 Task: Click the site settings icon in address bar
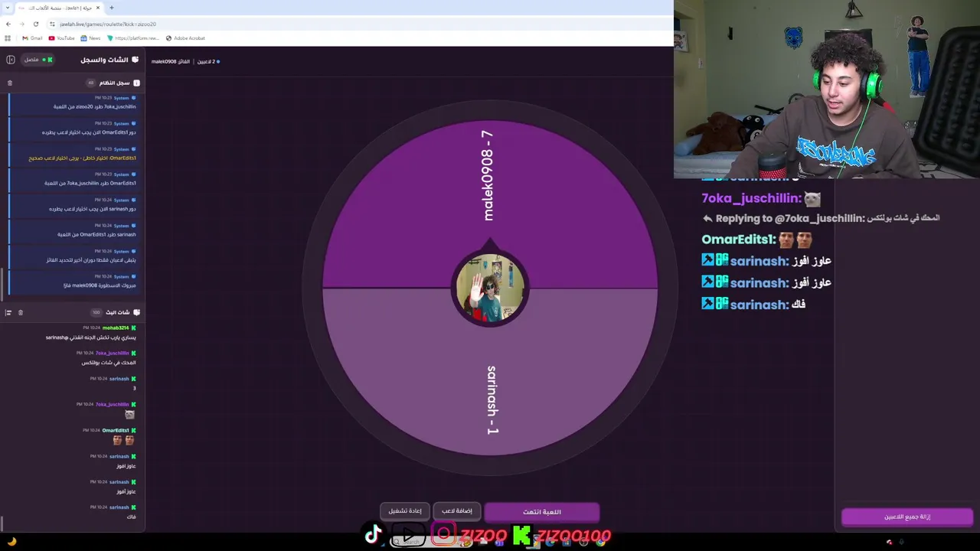[52, 24]
